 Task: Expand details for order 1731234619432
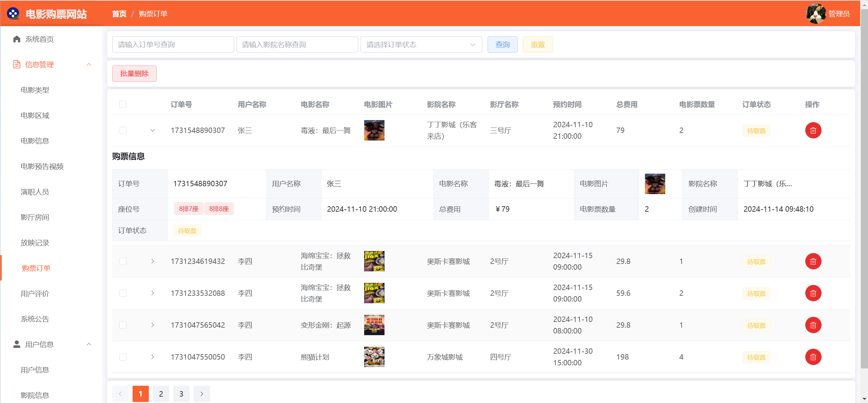pos(153,261)
